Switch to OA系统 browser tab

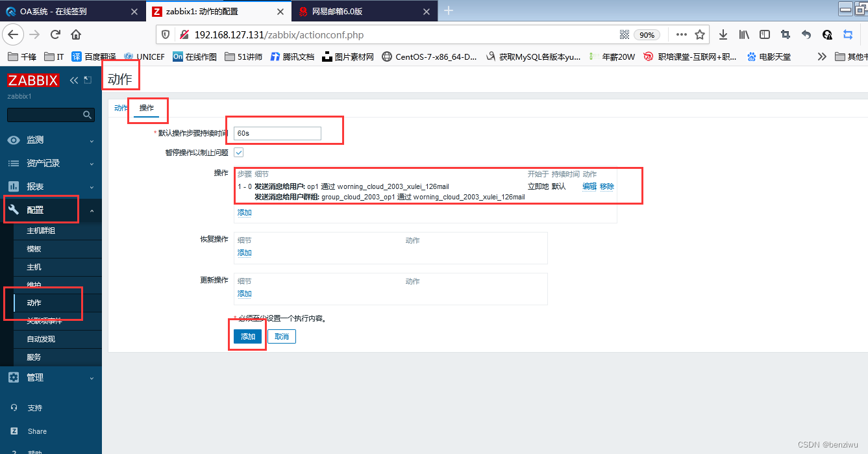coord(73,11)
